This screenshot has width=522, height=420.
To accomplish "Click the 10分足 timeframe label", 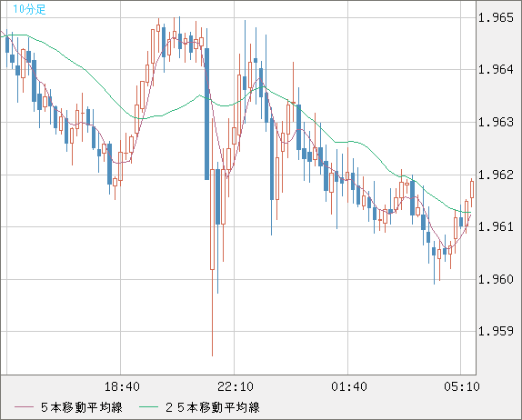I will (29, 9).
